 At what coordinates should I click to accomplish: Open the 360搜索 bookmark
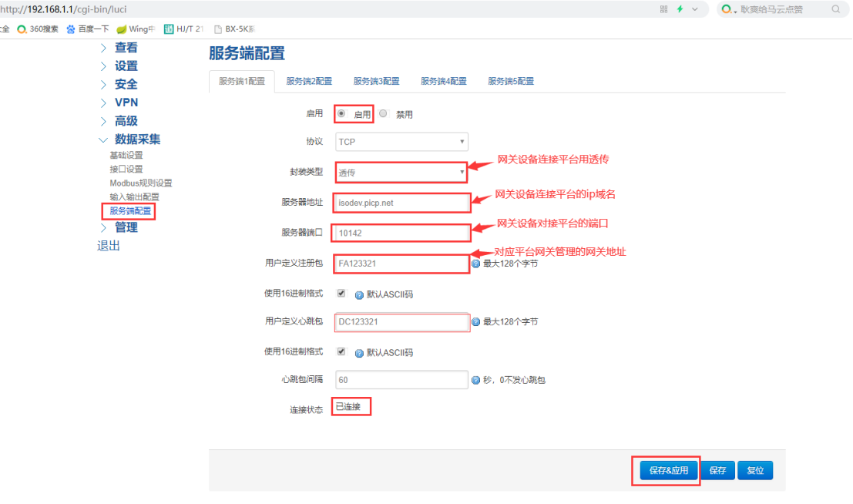click(39, 29)
